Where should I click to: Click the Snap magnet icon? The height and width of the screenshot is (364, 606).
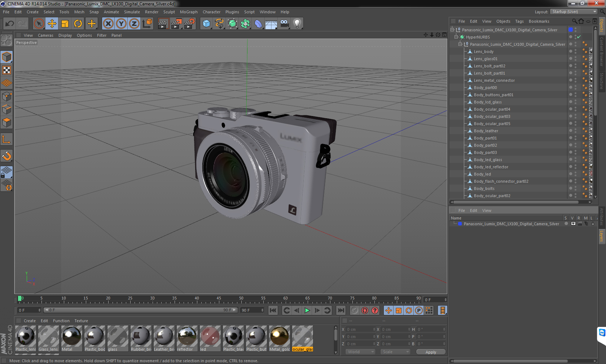pos(6,156)
